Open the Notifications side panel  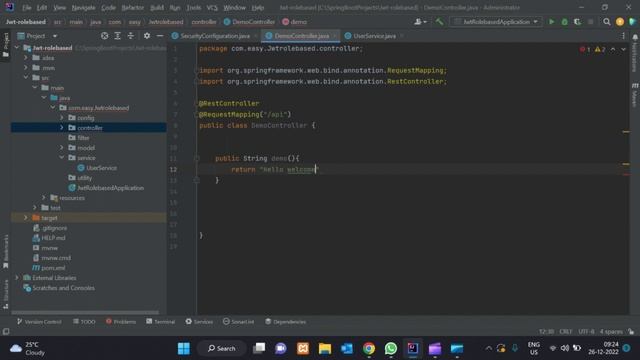pyautogui.click(x=635, y=52)
